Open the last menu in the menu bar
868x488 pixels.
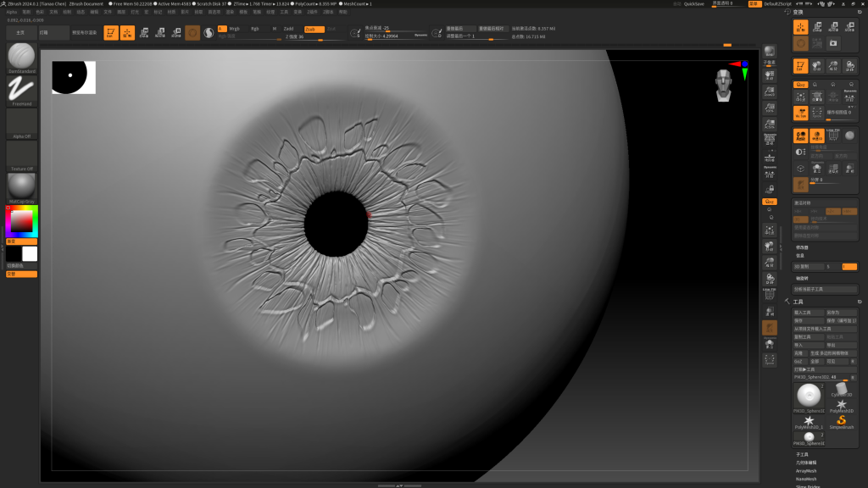point(342,12)
